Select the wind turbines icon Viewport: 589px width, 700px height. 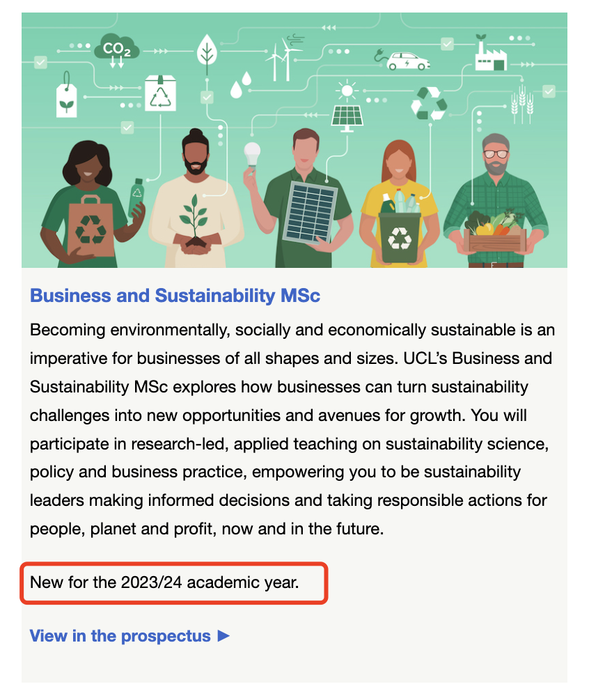283,59
